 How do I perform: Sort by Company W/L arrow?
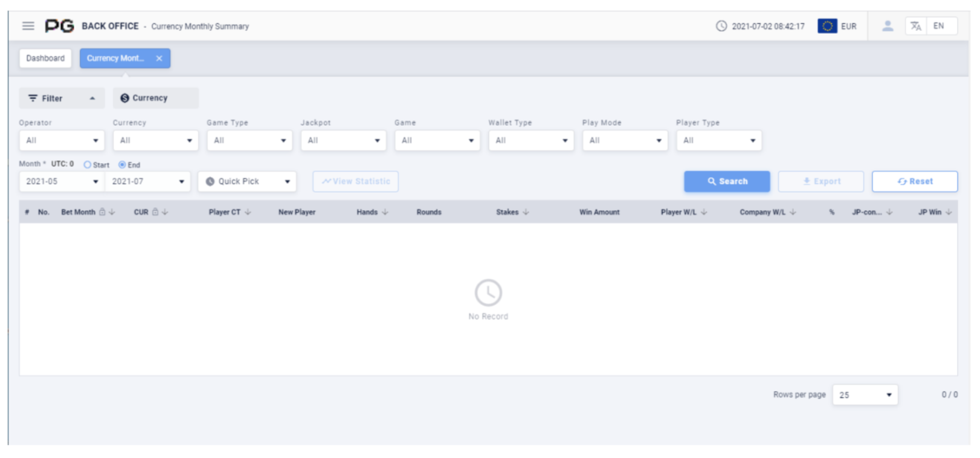tap(793, 212)
